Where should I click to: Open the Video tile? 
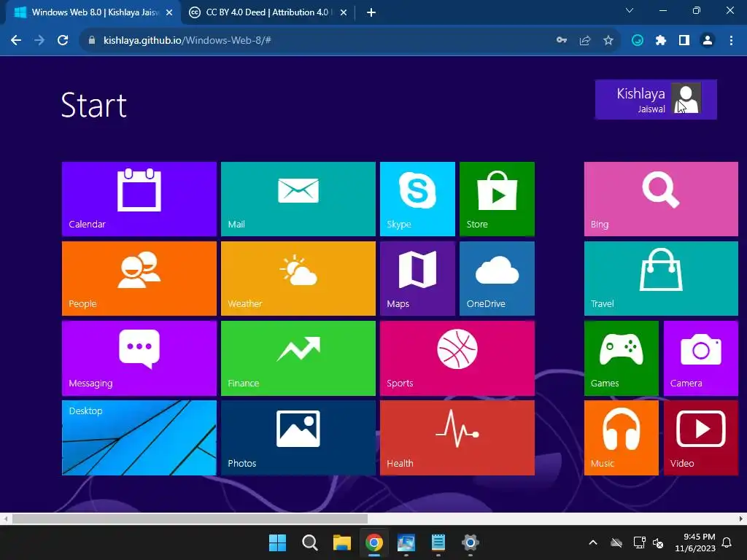701,437
